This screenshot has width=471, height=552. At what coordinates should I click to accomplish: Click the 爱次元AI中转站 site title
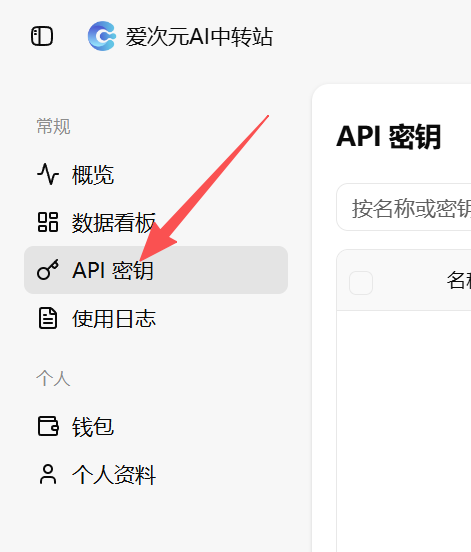point(199,37)
